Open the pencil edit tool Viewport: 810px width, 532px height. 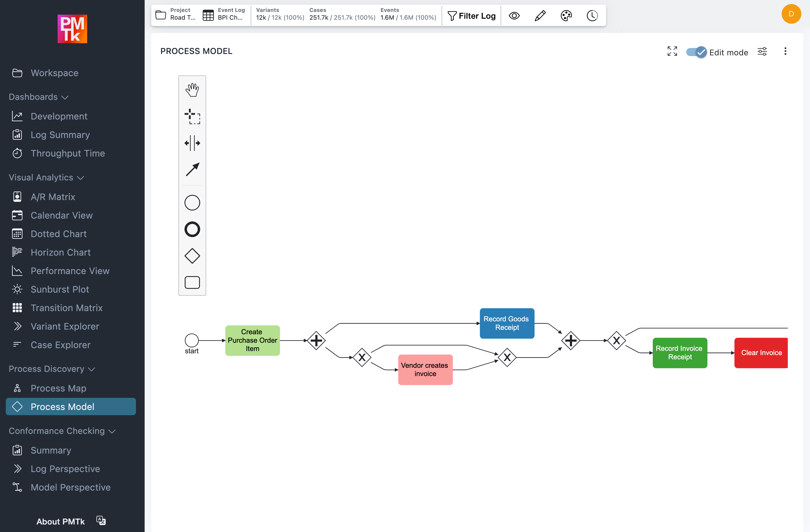coord(540,15)
